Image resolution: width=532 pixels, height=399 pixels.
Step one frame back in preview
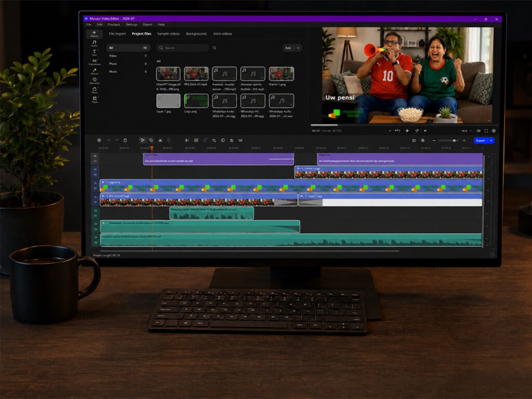[x=397, y=130]
